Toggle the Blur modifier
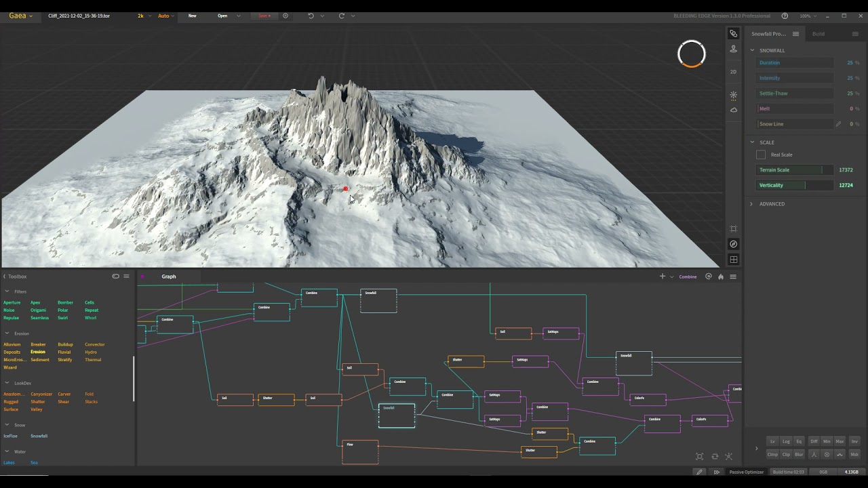The image size is (868, 488). pyautogui.click(x=799, y=454)
